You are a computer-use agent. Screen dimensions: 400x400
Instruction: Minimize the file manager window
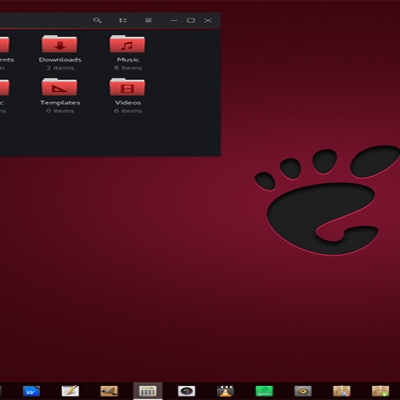174,20
